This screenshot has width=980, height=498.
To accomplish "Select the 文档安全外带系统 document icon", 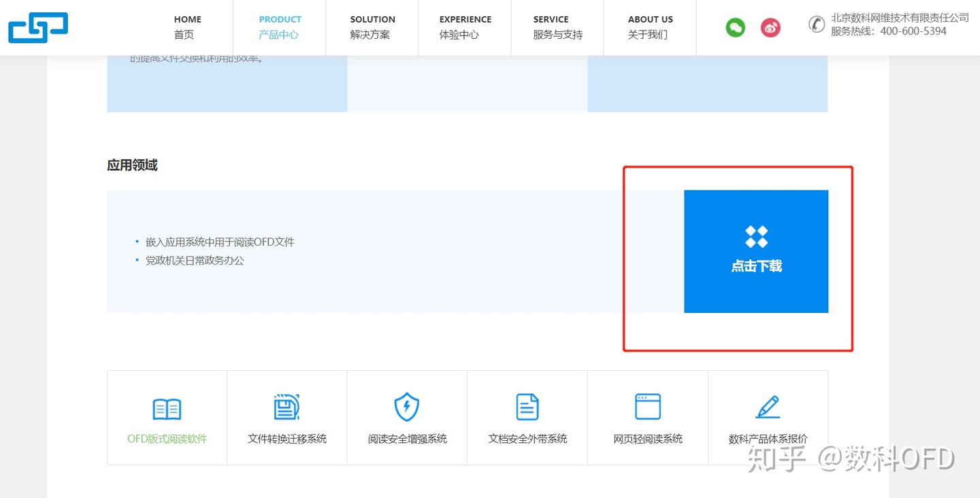I will click(x=527, y=407).
